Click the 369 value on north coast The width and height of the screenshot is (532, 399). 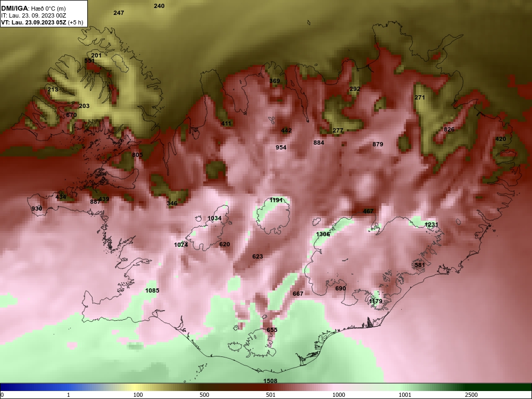275,81
